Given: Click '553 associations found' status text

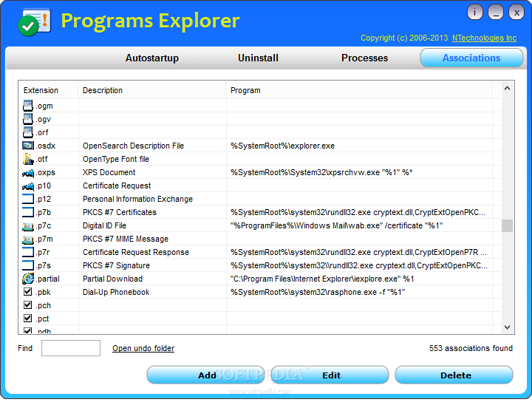Looking at the screenshot, I should pos(471,348).
